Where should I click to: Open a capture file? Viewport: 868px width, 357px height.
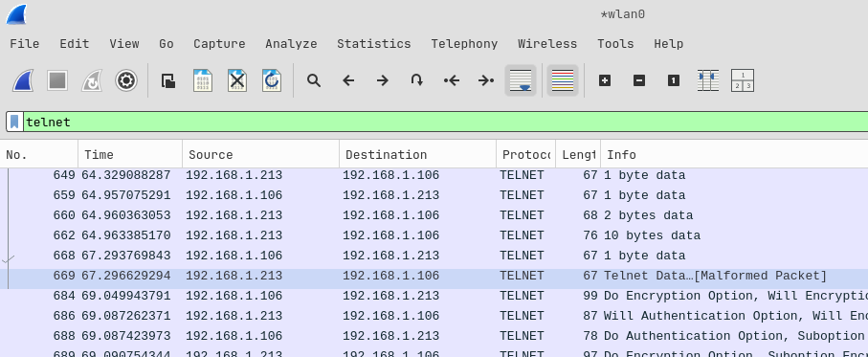click(168, 80)
